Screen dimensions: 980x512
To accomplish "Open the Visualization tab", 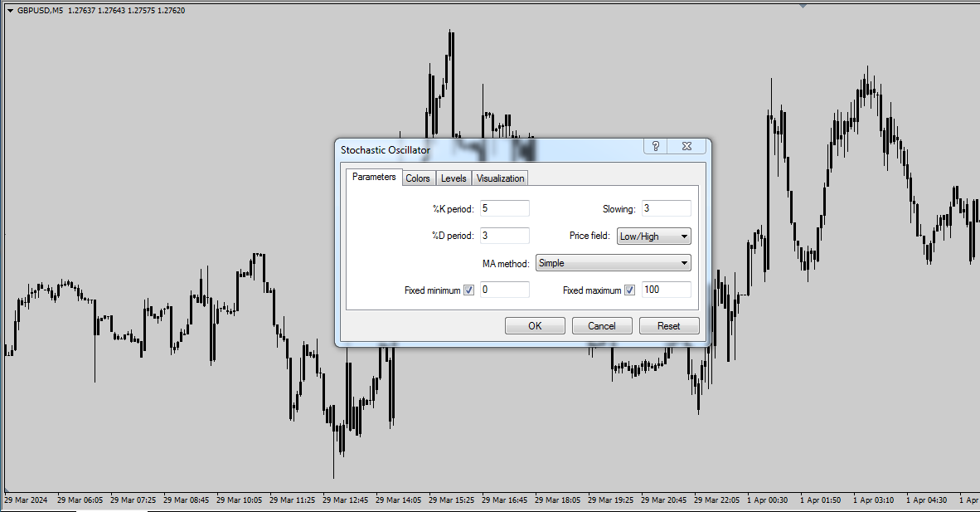I will click(500, 178).
